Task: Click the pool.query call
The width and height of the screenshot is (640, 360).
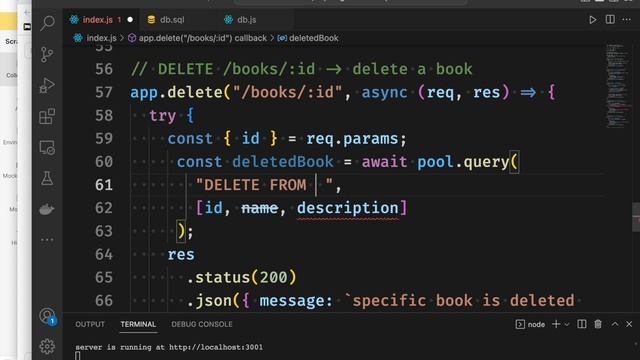Action: click(463, 162)
